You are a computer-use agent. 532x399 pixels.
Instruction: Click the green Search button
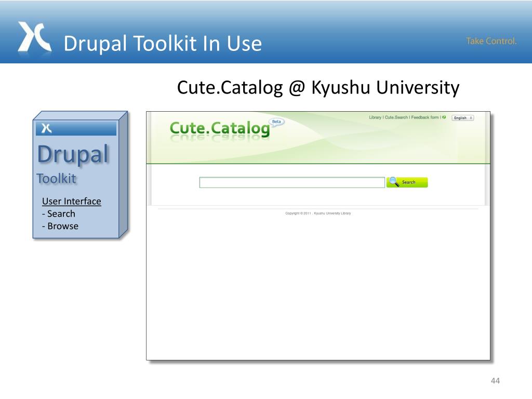pyautogui.click(x=407, y=182)
